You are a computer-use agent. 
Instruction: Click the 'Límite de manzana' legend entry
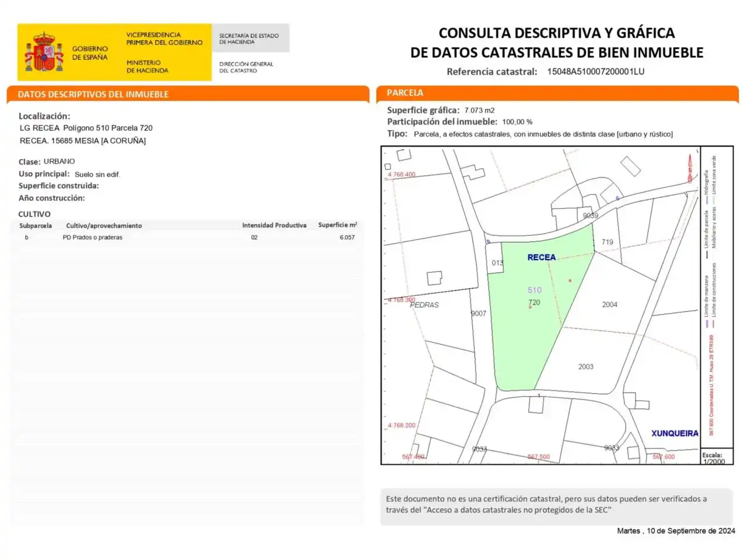tap(706, 302)
